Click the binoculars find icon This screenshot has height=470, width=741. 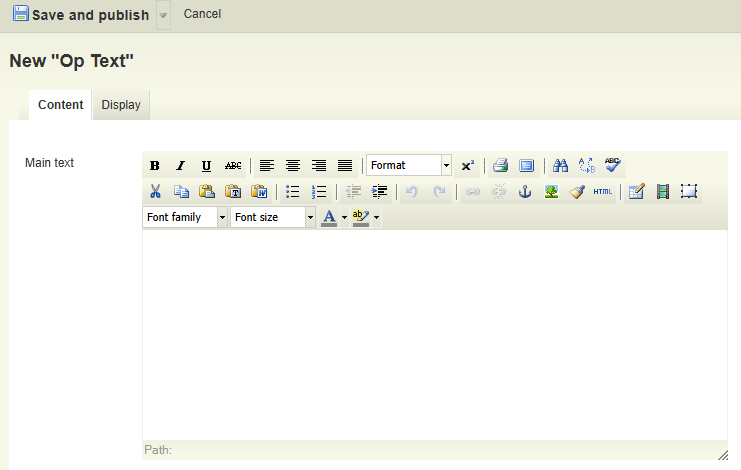[x=560, y=166]
